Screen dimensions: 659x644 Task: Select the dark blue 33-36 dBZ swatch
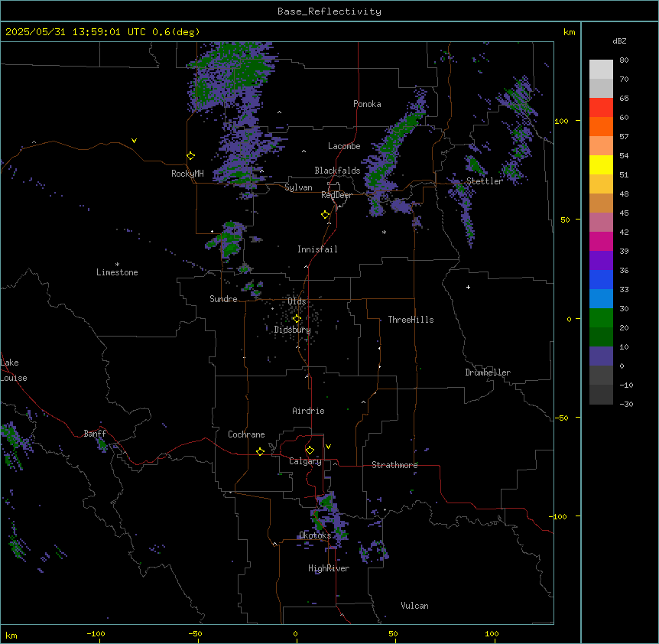[x=601, y=280]
